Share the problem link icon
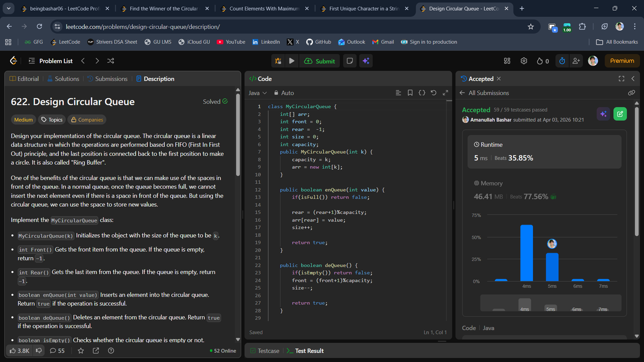Image resolution: width=644 pixels, height=362 pixels. 96,351
